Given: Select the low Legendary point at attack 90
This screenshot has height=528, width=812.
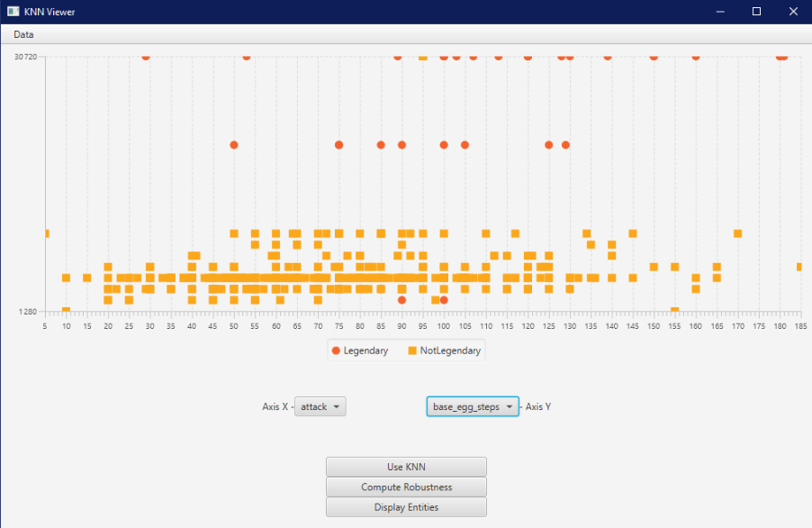Looking at the screenshot, I should (401, 300).
